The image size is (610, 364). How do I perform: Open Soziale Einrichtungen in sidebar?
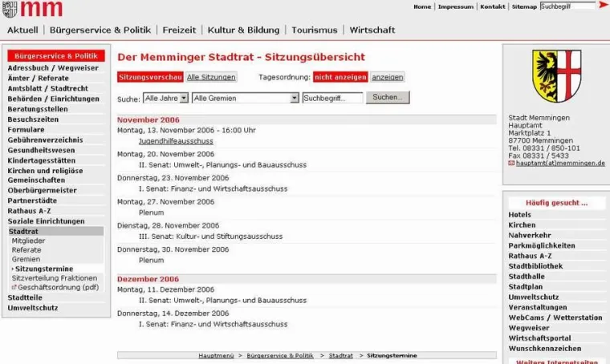click(x=46, y=221)
